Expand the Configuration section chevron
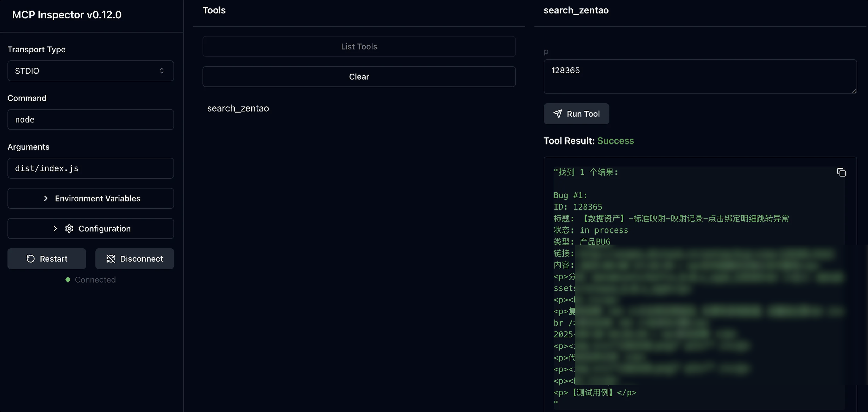This screenshot has height=412, width=868. 55,229
